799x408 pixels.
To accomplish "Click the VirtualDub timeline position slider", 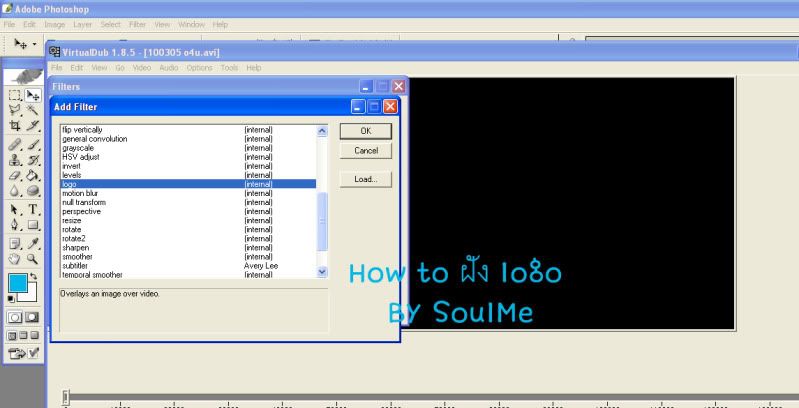I will [x=66, y=397].
